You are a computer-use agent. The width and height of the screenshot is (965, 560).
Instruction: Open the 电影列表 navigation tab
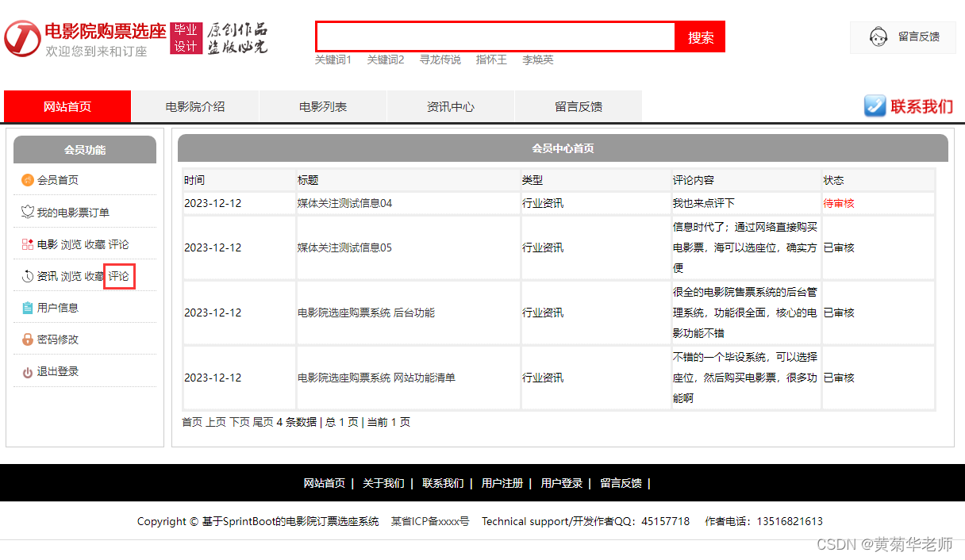tap(323, 106)
